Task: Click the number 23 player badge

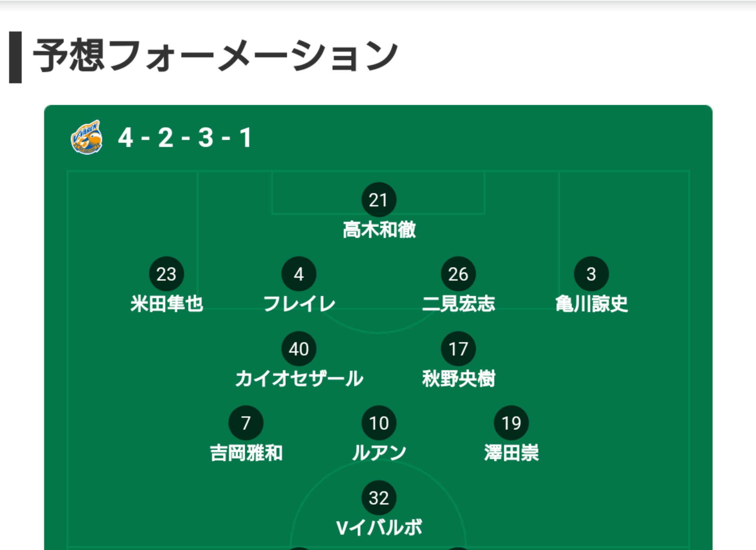Action: (166, 274)
